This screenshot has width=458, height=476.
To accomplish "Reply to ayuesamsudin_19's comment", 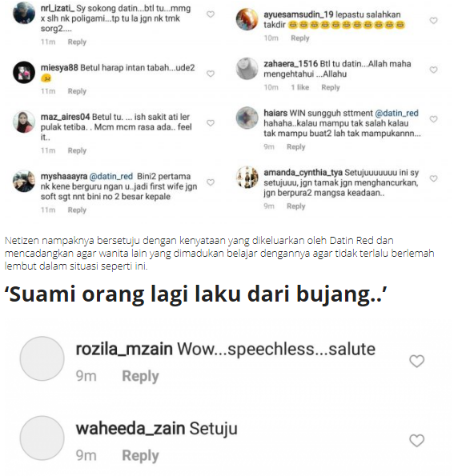I will [x=300, y=38].
